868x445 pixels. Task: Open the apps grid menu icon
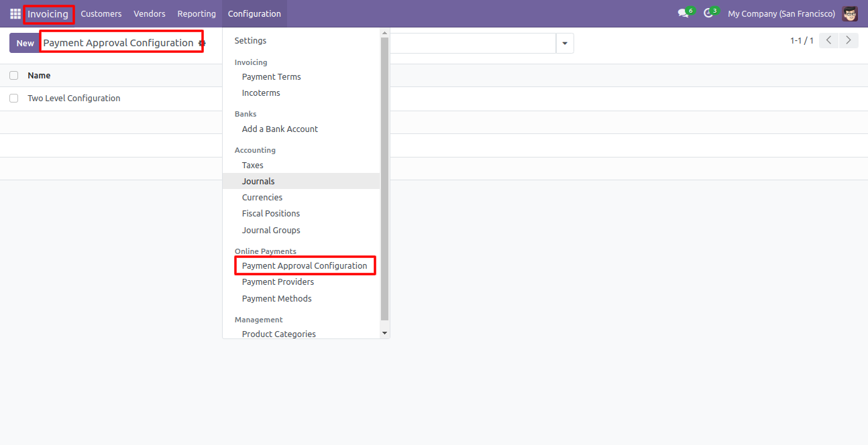[15, 13]
